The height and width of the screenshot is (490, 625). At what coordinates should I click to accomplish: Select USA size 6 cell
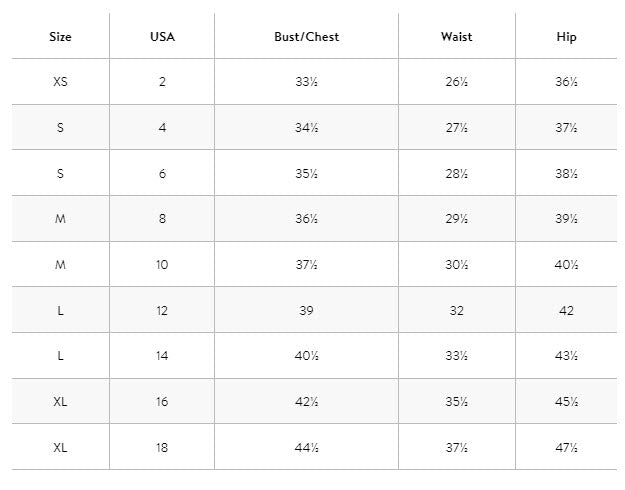(162, 174)
